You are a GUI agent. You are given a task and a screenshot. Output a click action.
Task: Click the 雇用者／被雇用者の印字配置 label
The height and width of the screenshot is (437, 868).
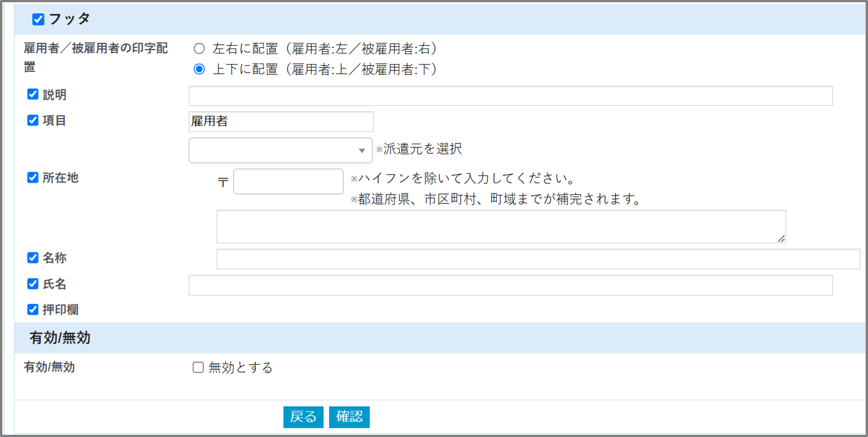pos(95,58)
